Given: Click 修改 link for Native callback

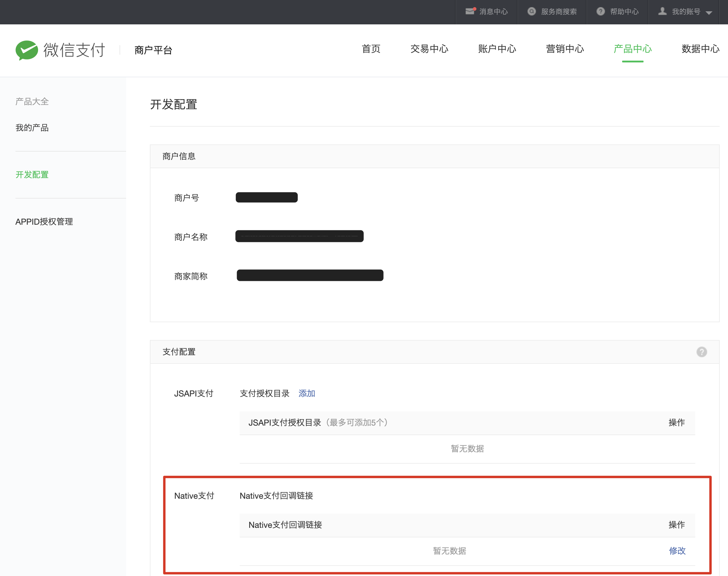Looking at the screenshot, I should click(677, 550).
